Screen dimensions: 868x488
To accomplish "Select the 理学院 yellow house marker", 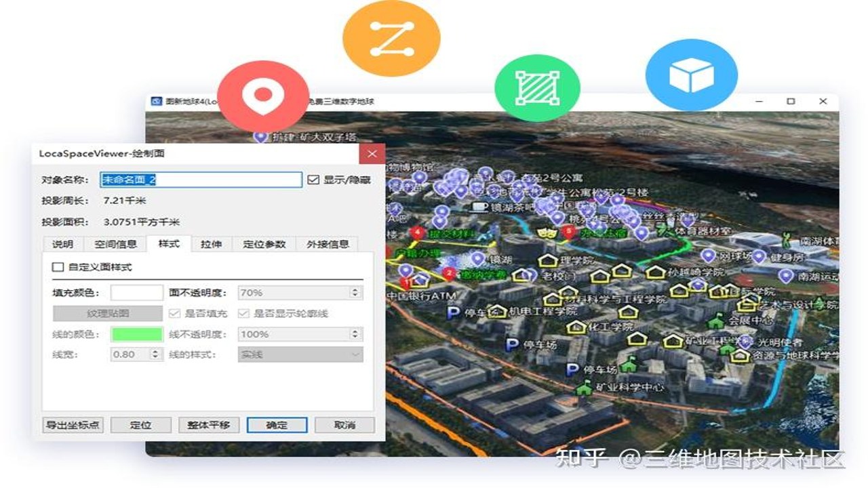I will pos(548,260).
